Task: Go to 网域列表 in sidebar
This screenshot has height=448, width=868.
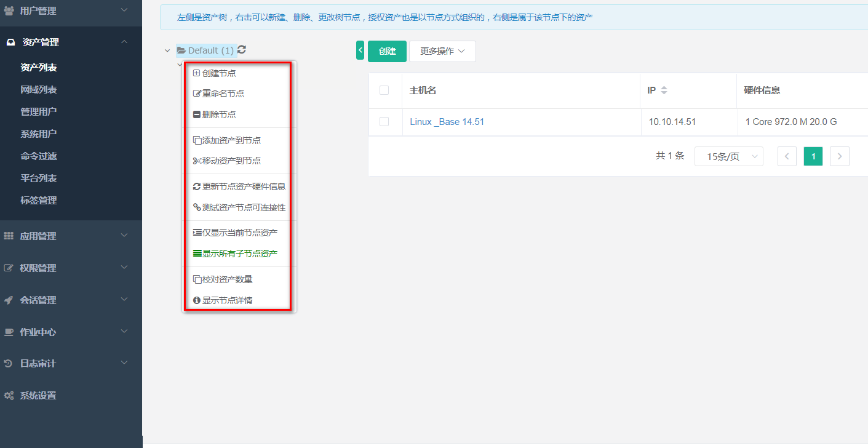Action: click(39, 90)
